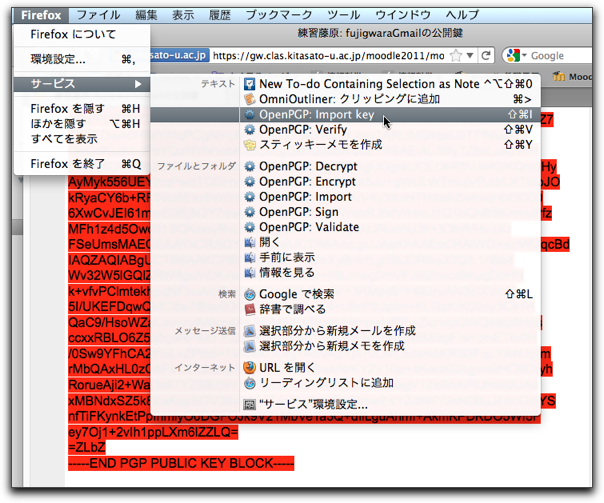The height and width of the screenshot is (503, 604).
Task: Expand サービス submenu arrow
Action: click(x=138, y=84)
